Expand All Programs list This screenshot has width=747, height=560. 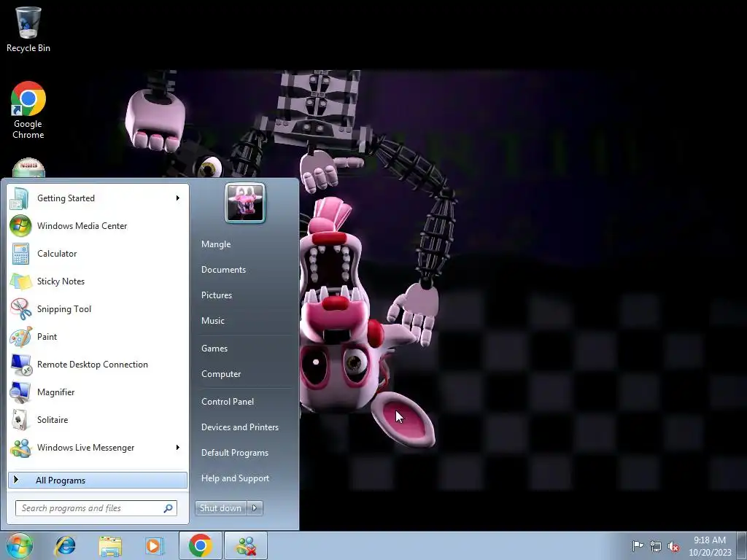coord(98,480)
